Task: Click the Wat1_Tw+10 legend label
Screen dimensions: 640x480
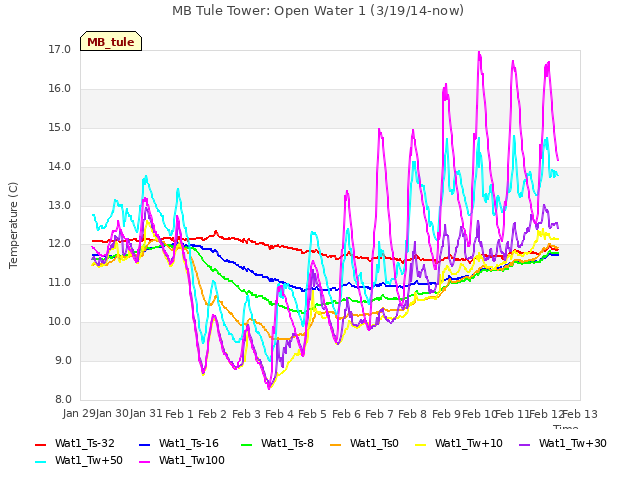Action: (469, 443)
